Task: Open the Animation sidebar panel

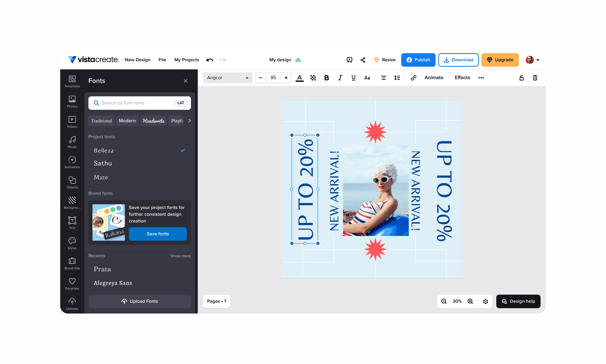Action: (72, 162)
